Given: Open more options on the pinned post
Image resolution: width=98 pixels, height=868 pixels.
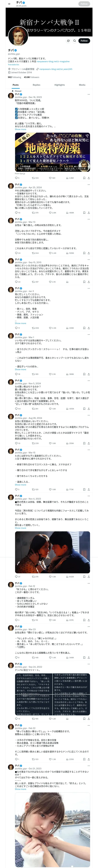Looking at the screenshot, I should pos(89,94).
